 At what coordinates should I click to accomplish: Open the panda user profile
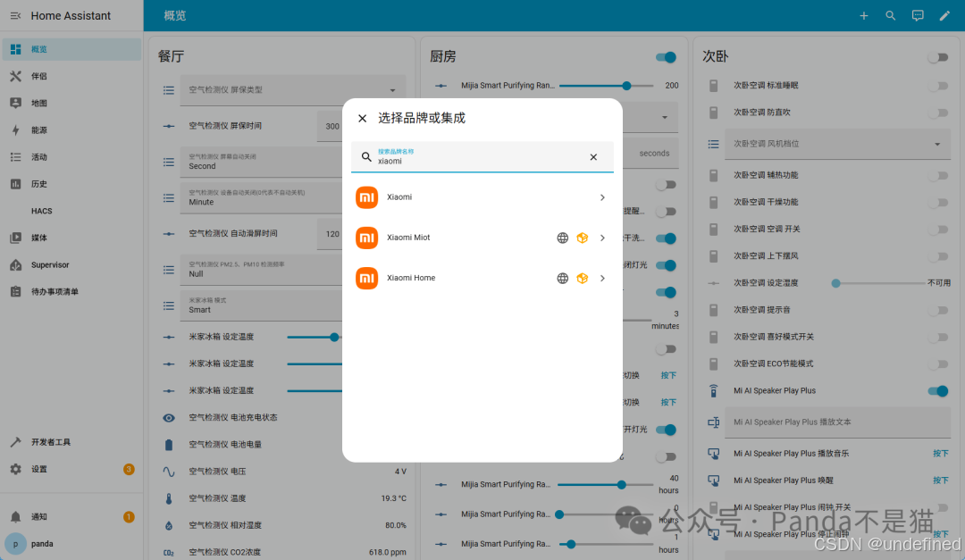tap(71, 544)
